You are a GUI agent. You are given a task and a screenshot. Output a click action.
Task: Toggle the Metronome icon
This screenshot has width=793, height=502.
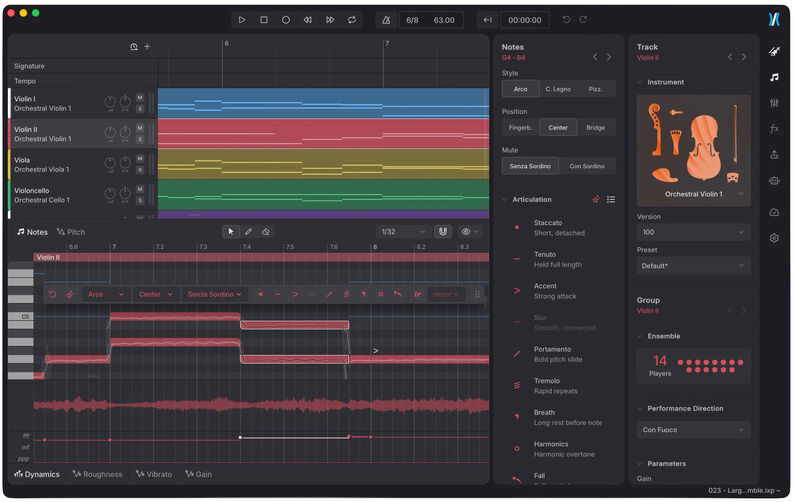coord(386,20)
